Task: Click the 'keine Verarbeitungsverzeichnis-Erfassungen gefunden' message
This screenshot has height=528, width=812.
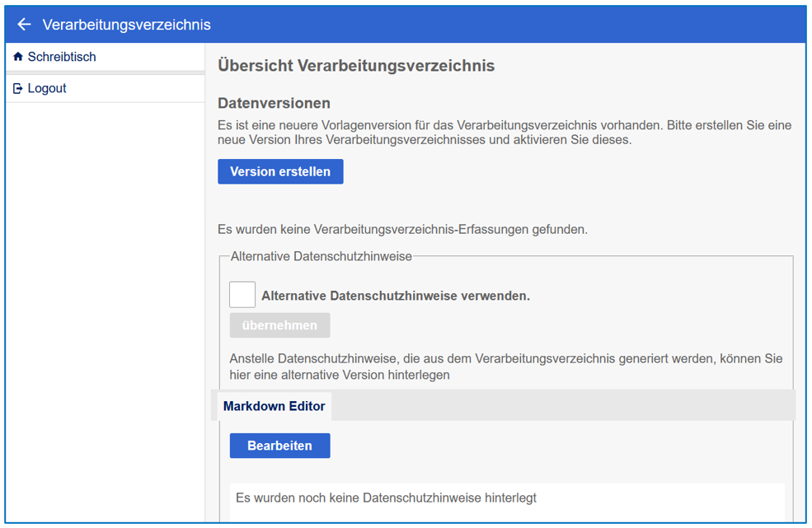Action: [402, 229]
